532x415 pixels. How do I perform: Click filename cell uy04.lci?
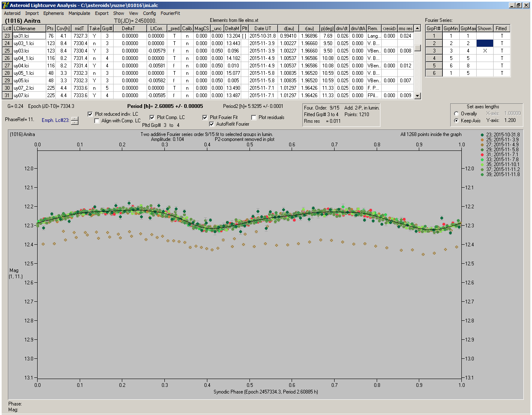click(28, 66)
